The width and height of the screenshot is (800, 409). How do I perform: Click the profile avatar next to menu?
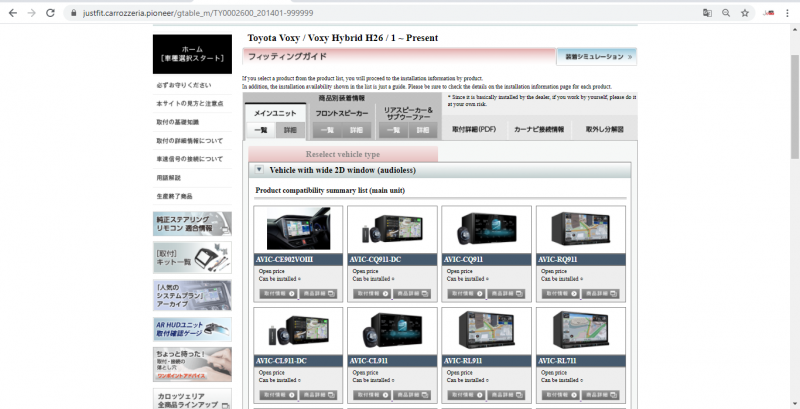click(x=768, y=13)
